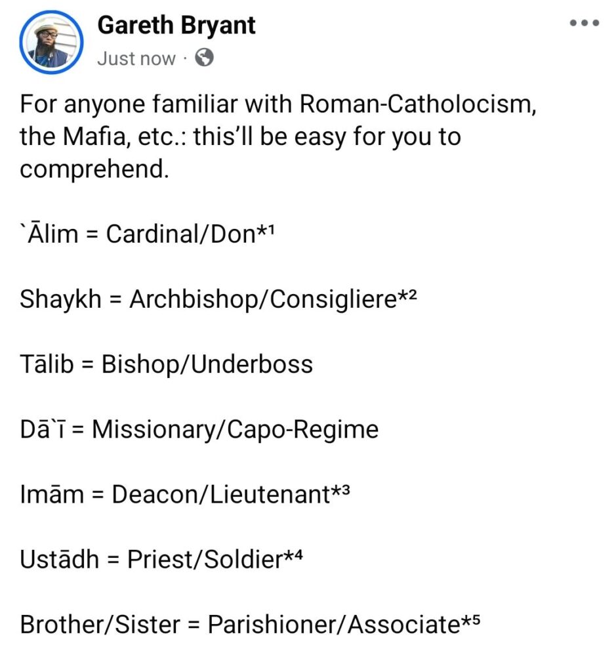The height and width of the screenshot is (672, 616).
Task: Click the "Ustādh = Priest/Soldier" line
Action: coord(151,560)
